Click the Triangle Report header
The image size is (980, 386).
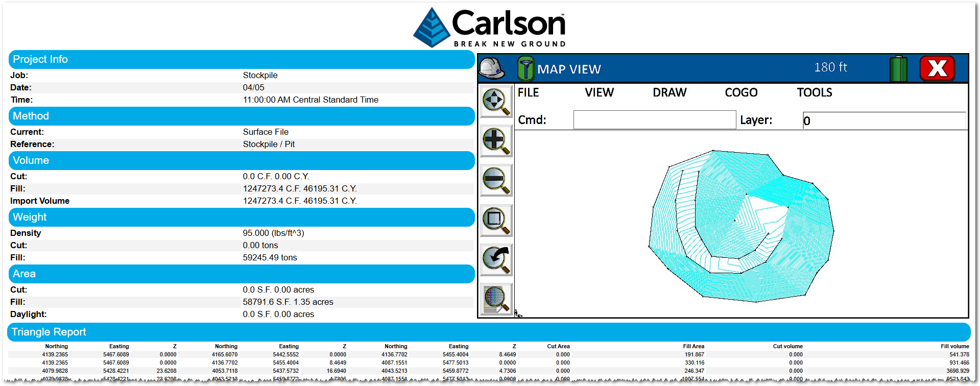(489, 332)
